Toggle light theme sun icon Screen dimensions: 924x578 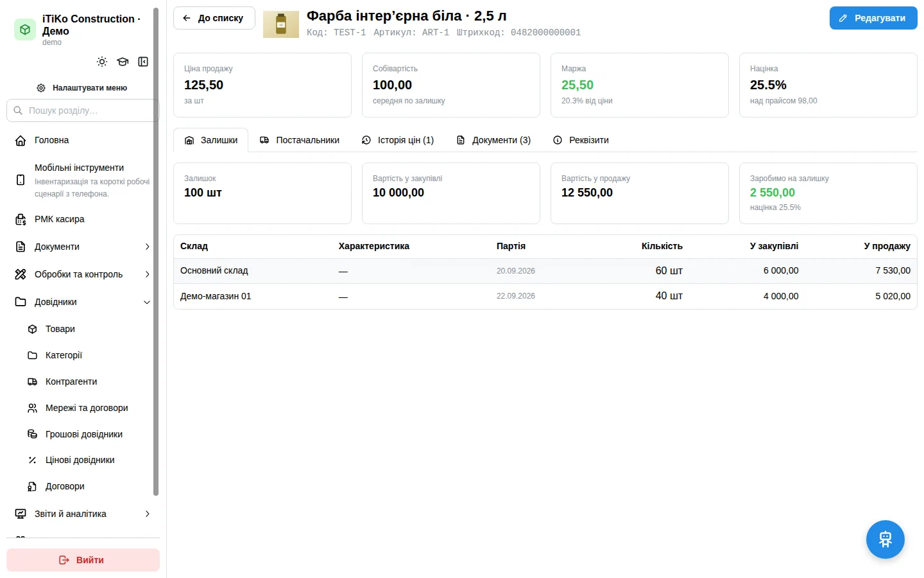click(102, 62)
